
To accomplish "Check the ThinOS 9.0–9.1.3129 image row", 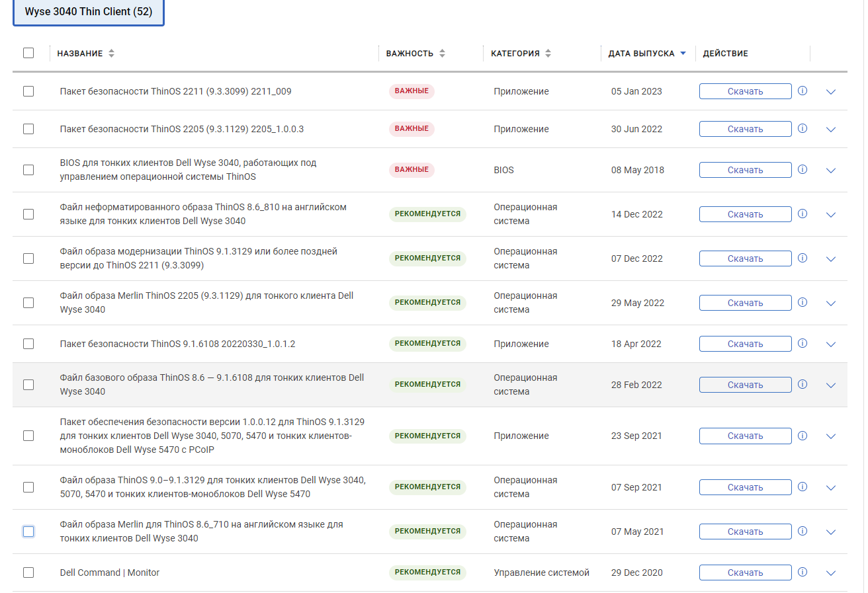I will pyautogui.click(x=28, y=487).
